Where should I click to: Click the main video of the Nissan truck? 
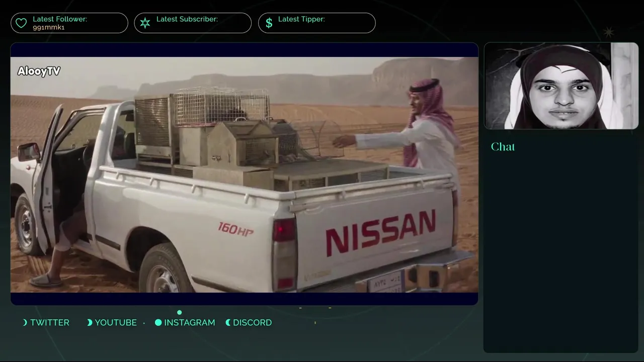245,174
